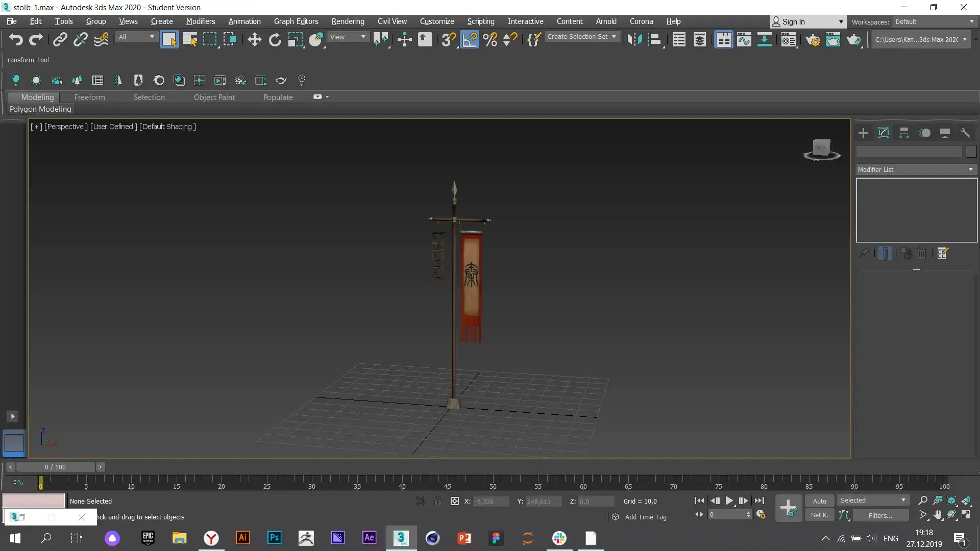Open the Create command panel tab
Viewport: 980px width, 551px height.
(863, 133)
